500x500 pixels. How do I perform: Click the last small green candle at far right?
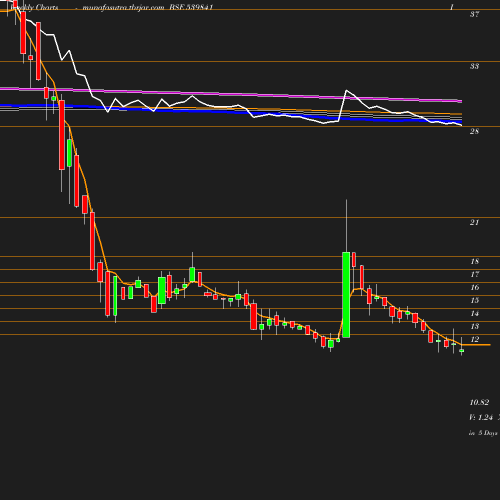(x=462, y=351)
